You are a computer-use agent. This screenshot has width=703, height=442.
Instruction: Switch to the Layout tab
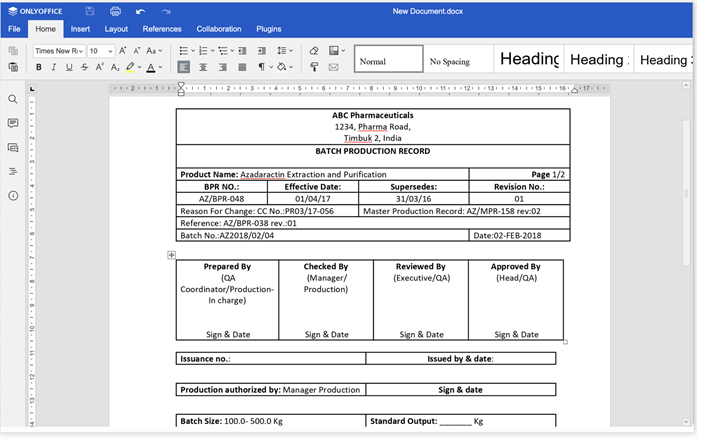click(116, 29)
